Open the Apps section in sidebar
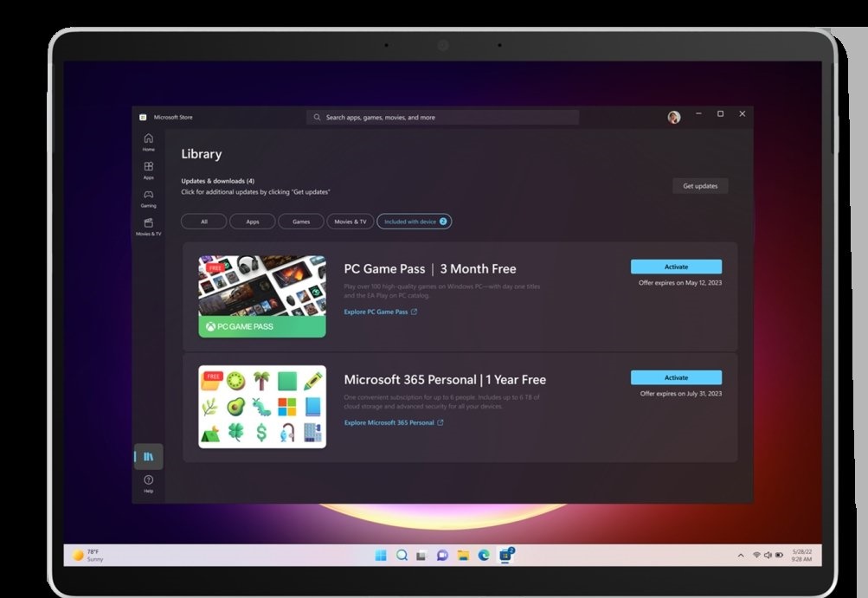This screenshot has height=598, width=868. [x=148, y=170]
